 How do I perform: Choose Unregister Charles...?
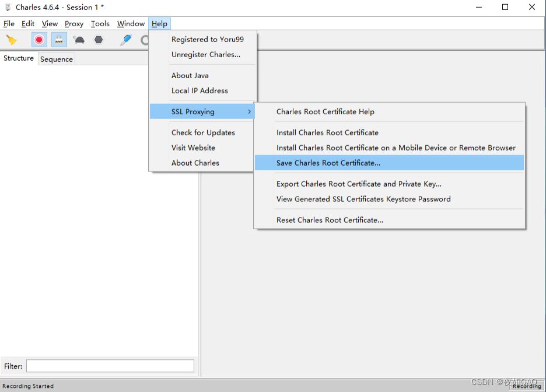tap(203, 55)
